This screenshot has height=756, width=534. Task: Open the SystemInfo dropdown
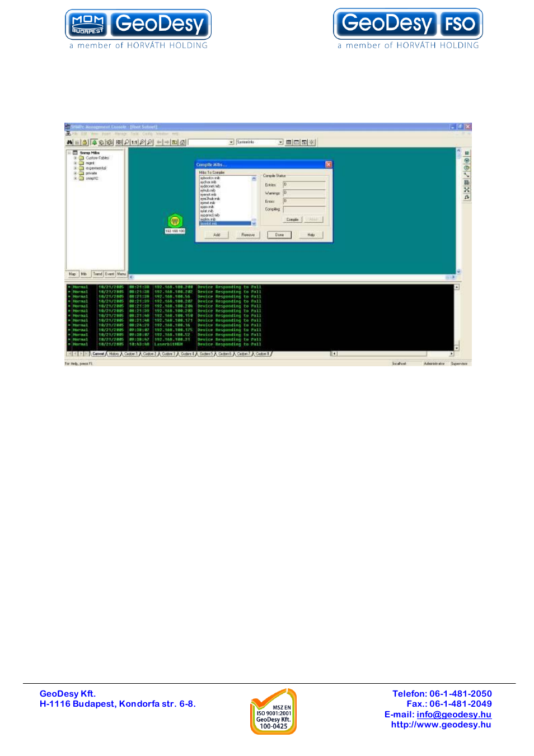[x=280, y=142]
